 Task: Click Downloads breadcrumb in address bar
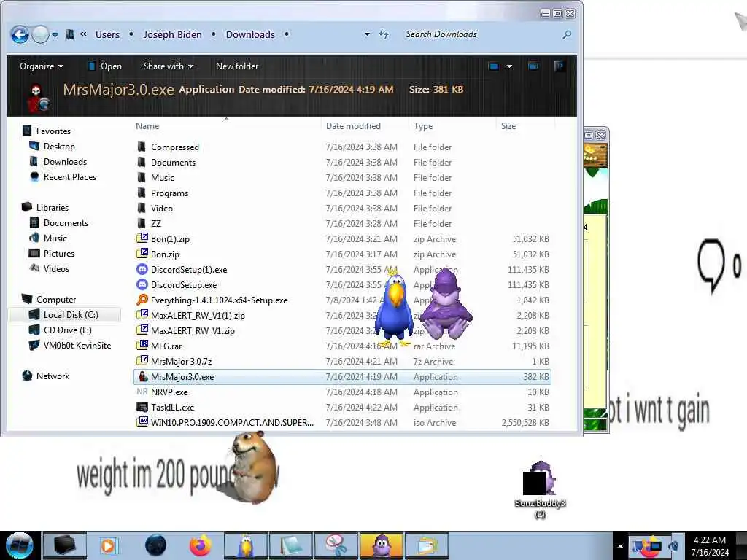(x=250, y=35)
